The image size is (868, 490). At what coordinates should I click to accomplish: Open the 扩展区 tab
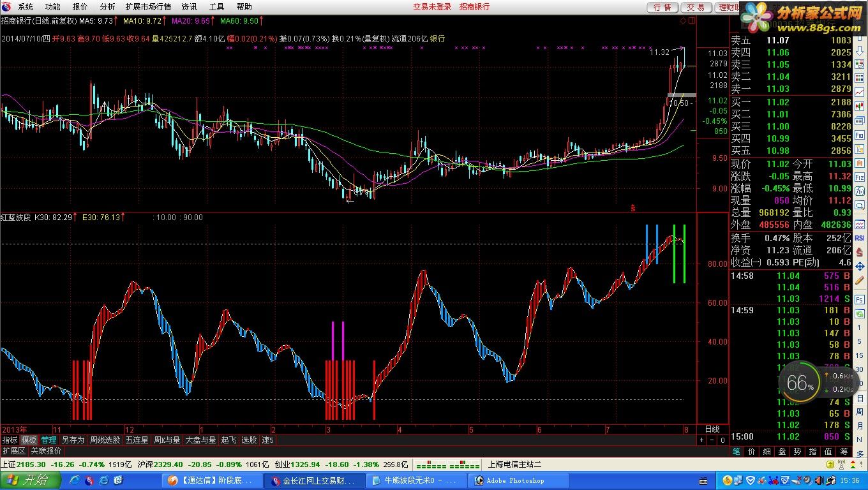pyautogui.click(x=13, y=450)
